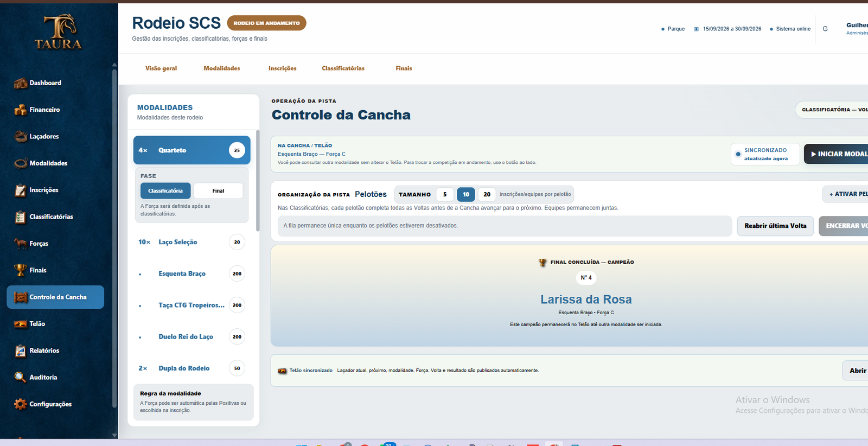Set pelotão size to 20
This screenshot has height=446, width=868.
click(x=487, y=194)
